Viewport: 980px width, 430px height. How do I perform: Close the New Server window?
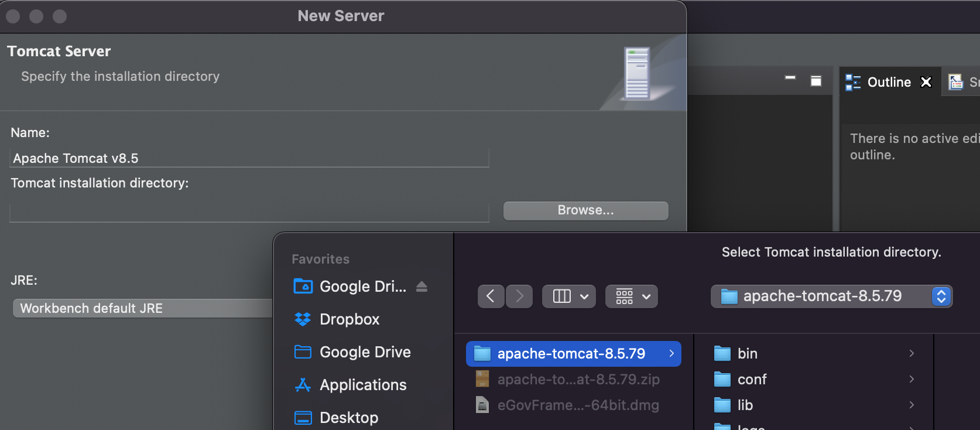point(13,16)
